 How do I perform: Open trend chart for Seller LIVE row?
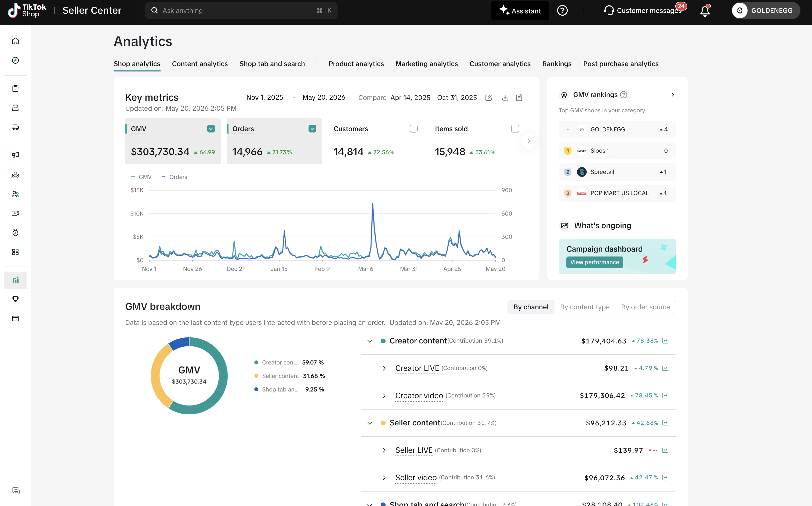(x=665, y=450)
